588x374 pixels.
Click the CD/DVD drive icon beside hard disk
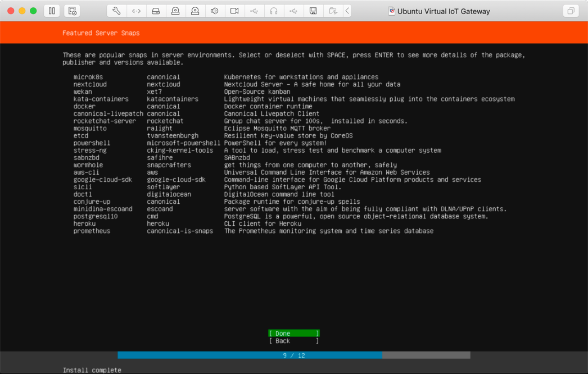coord(175,11)
